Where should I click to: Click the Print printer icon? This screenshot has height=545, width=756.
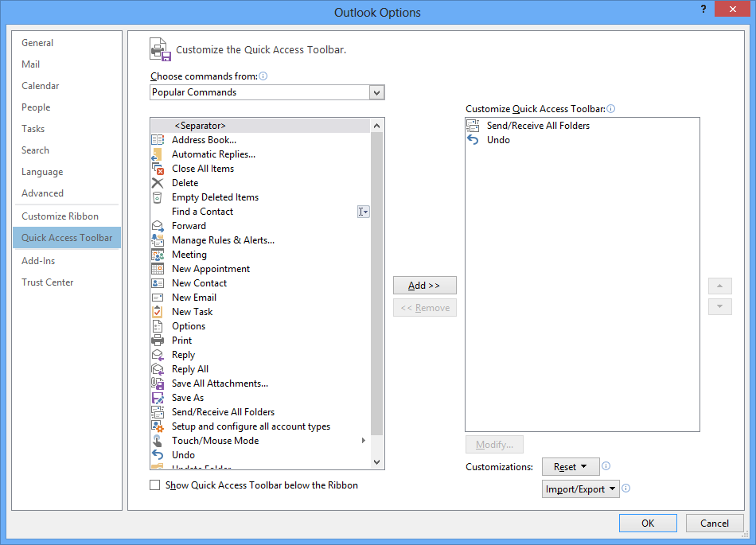point(158,341)
